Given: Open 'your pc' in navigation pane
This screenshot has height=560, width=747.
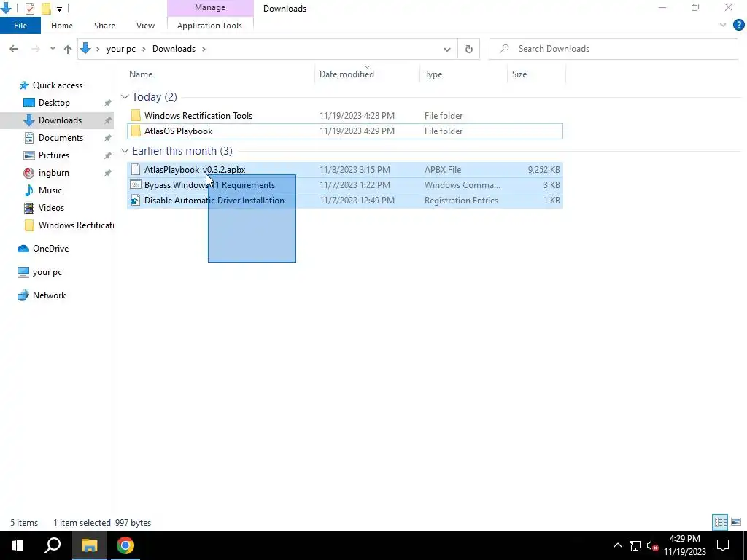Looking at the screenshot, I should (x=47, y=272).
